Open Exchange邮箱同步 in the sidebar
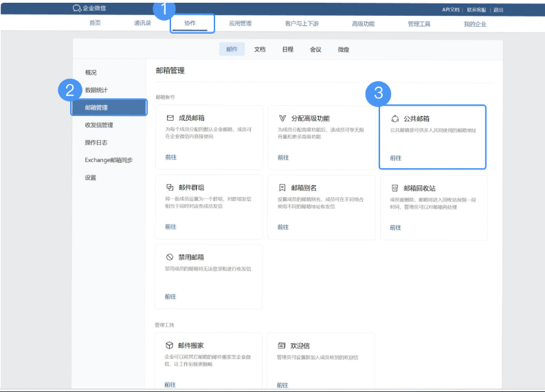 click(109, 160)
